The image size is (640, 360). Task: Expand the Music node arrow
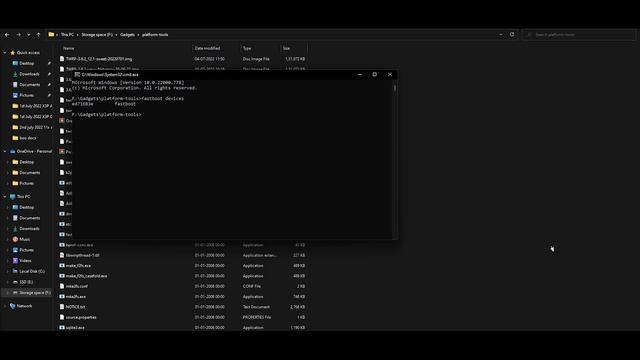click(x=8, y=239)
